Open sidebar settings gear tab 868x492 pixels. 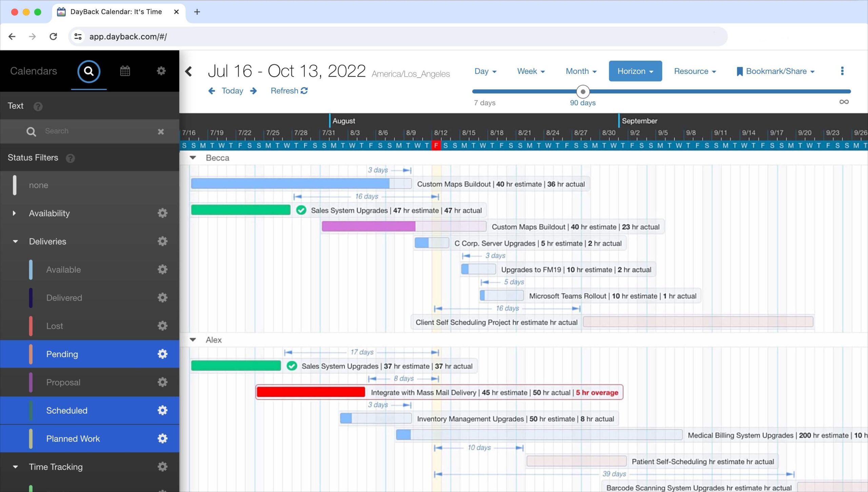coord(161,71)
